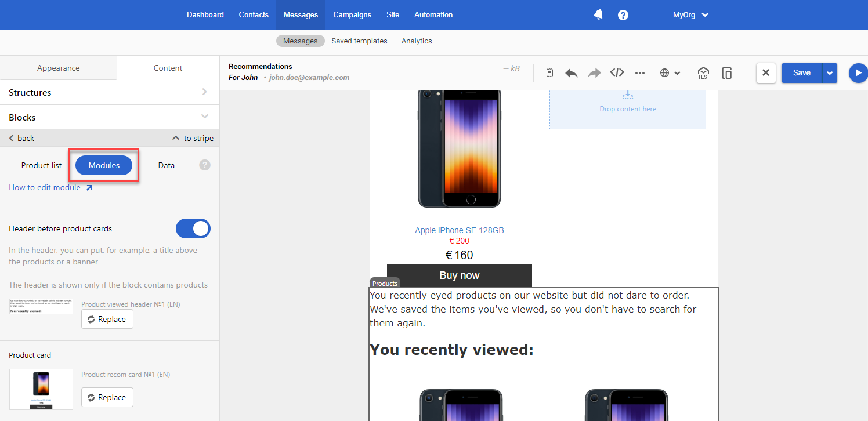
Task: Collapse the Blocks section
Action: [x=110, y=117]
